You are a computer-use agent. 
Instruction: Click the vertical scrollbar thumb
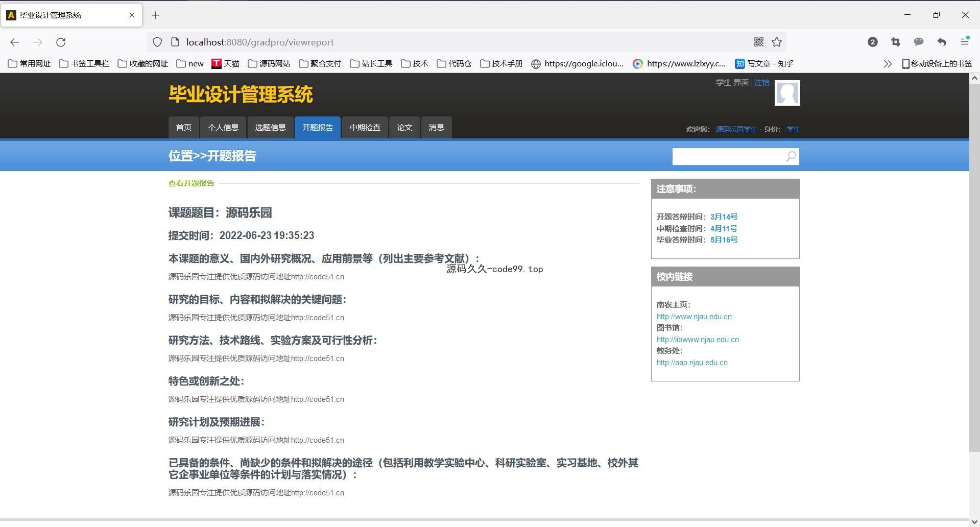click(974, 268)
